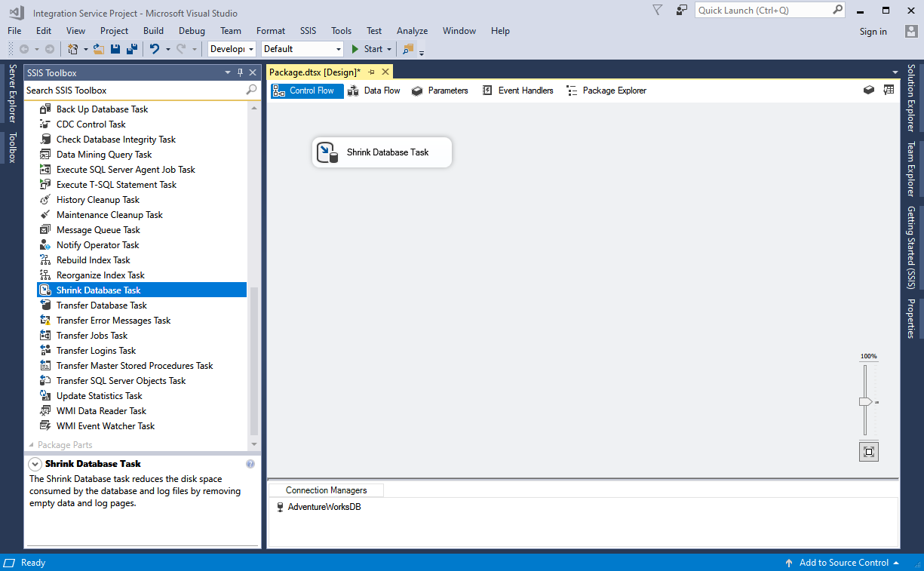Click the WMI Event Watcher Task icon
This screenshot has width=924, height=571.
[45, 426]
